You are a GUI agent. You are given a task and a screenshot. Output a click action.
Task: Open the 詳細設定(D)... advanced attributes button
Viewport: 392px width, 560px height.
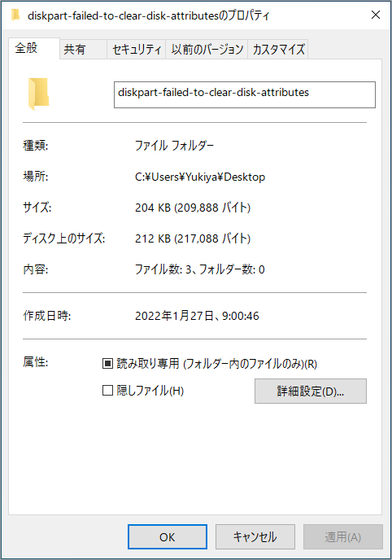tap(311, 391)
